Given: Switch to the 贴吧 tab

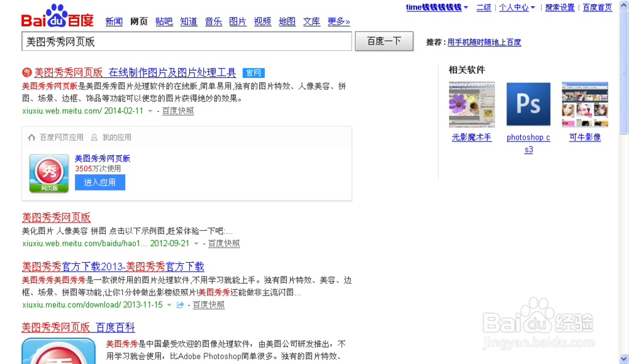Looking at the screenshot, I should [x=164, y=21].
